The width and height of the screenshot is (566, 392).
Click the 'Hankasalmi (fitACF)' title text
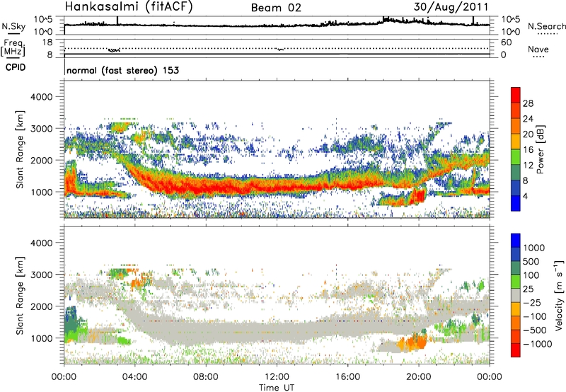click(x=129, y=6)
